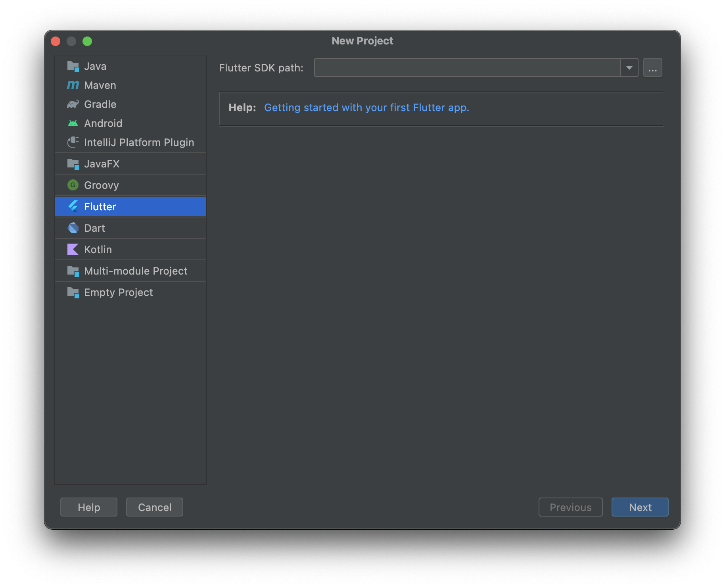Select Groovy in the list
Image resolution: width=725 pixels, height=588 pixels.
(130, 185)
